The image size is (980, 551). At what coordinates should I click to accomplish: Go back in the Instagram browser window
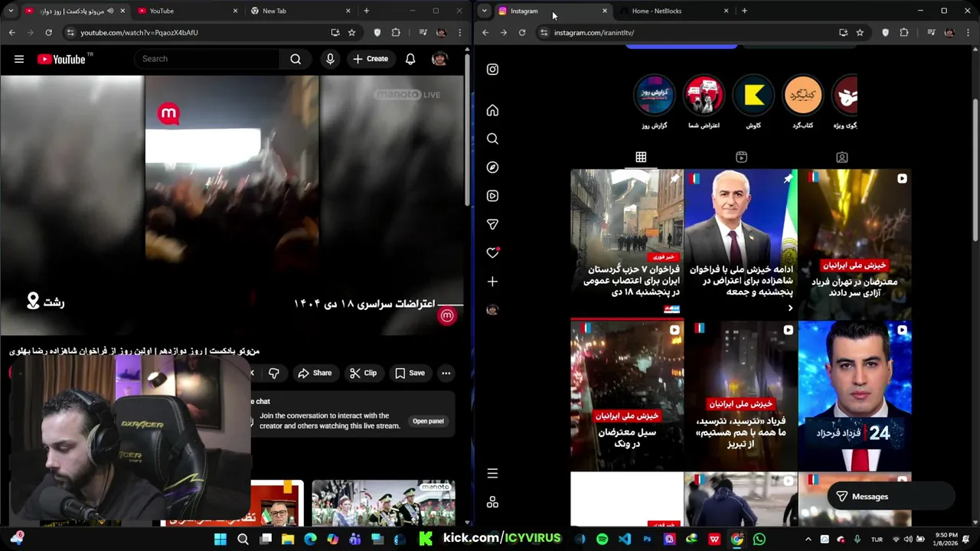pos(485,32)
